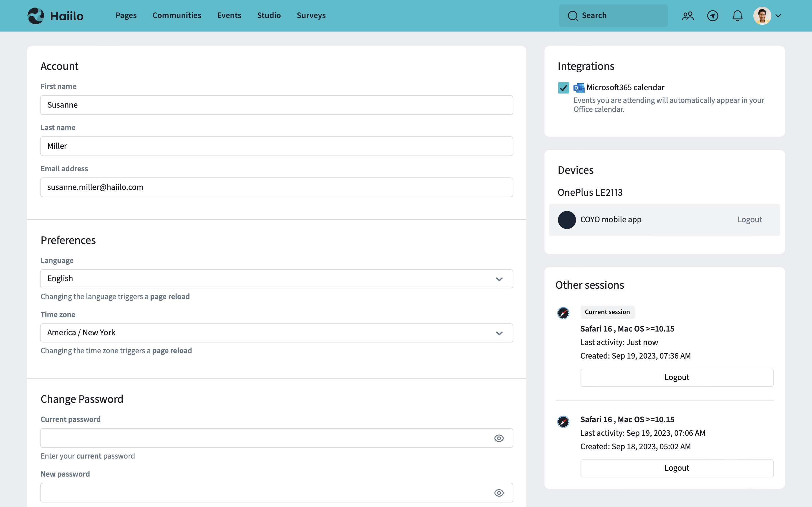Click the compass navigation icon in header
Image resolution: width=812 pixels, height=507 pixels.
tap(712, 16)
